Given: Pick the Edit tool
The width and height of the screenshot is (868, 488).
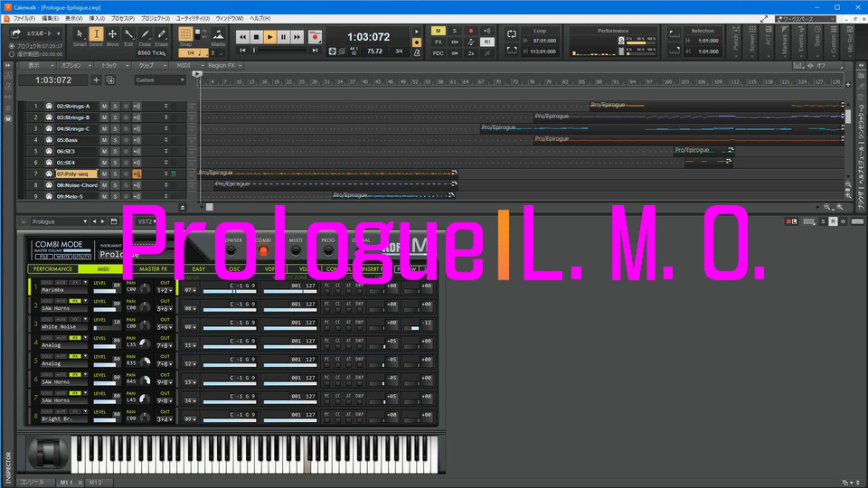Looking at the screenshot, I should pyautogui.click(x=128, y=36).
